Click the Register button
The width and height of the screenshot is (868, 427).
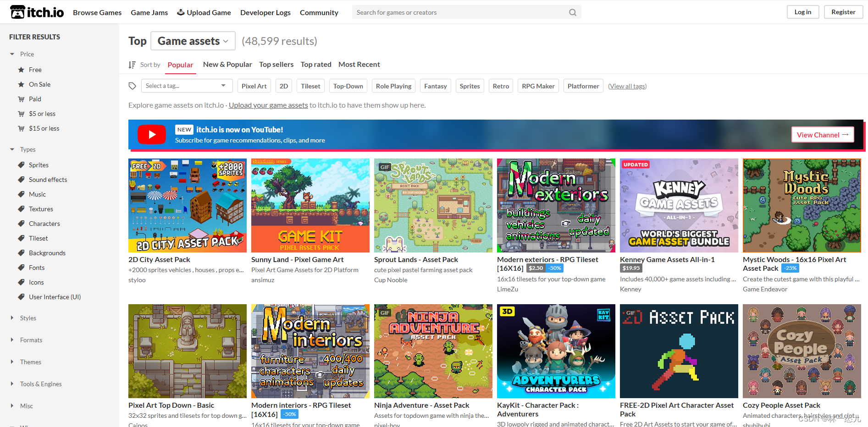pos(843,12)
